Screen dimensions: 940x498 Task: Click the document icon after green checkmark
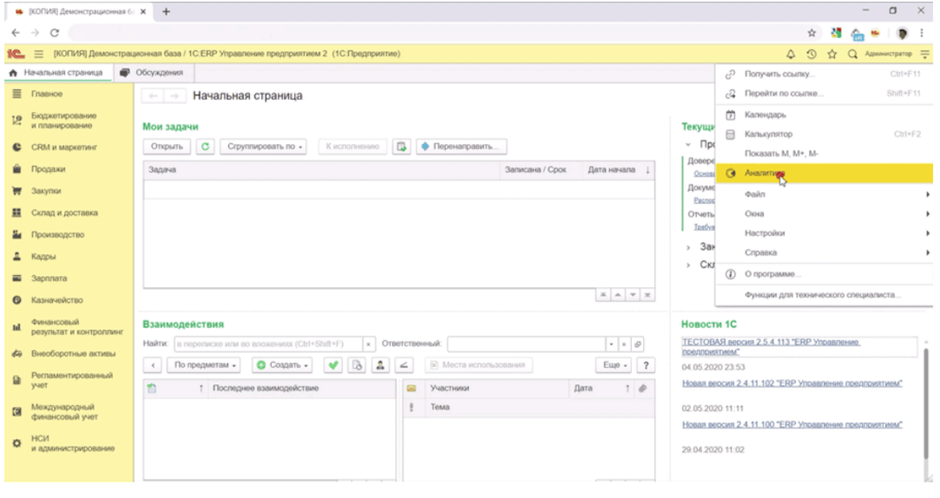coord(357,365)
